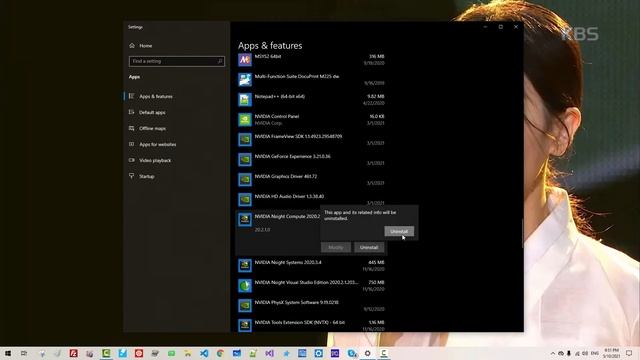Click NVIDIA Graphics Driver icon
640x360 pixels.
pos(245,180)
